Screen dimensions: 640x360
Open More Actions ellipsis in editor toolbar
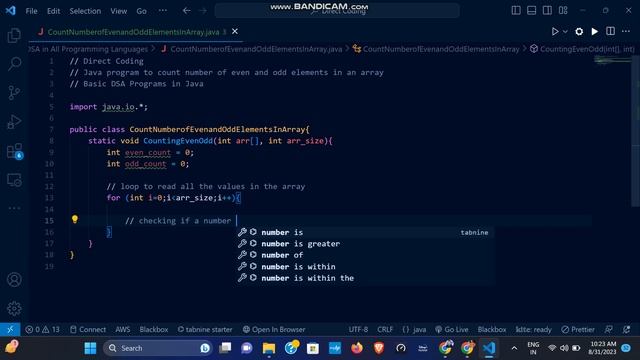(626, 31)
